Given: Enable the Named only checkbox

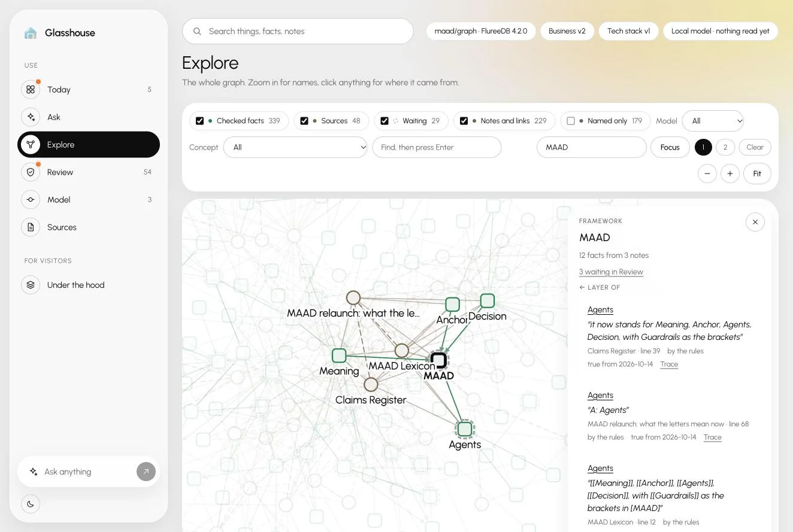Looking at the screenshot, I should [x=571, y=121].
